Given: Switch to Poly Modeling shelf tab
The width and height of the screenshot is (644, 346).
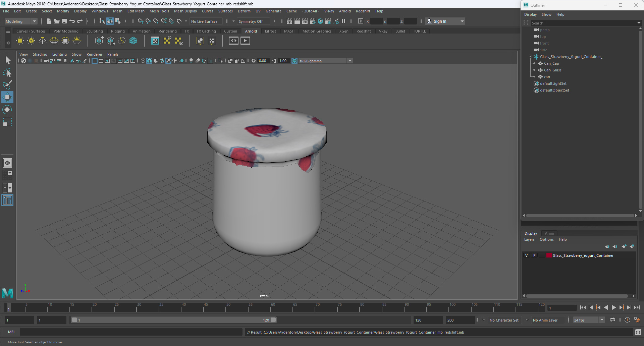Looking at the screenshot, I should [66, 31].
